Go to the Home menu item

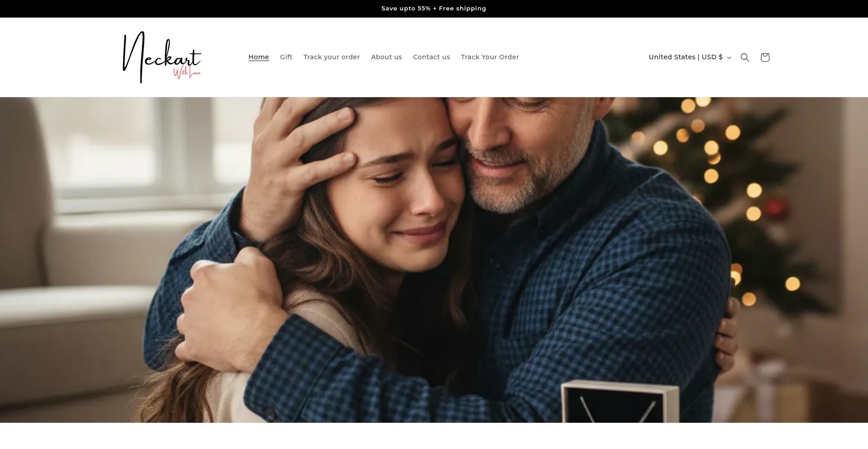(x=259, y=57)
